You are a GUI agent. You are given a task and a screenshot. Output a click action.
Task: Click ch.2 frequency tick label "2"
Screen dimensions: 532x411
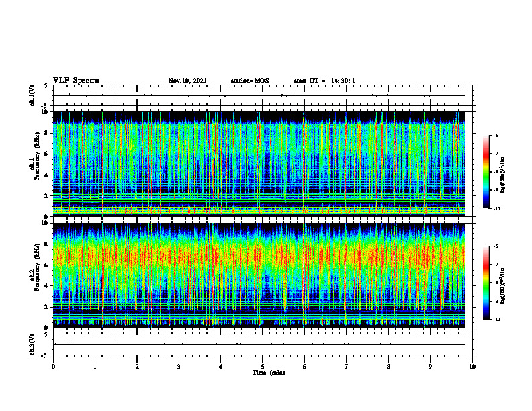pyautogui.click(x=47, y=307)
